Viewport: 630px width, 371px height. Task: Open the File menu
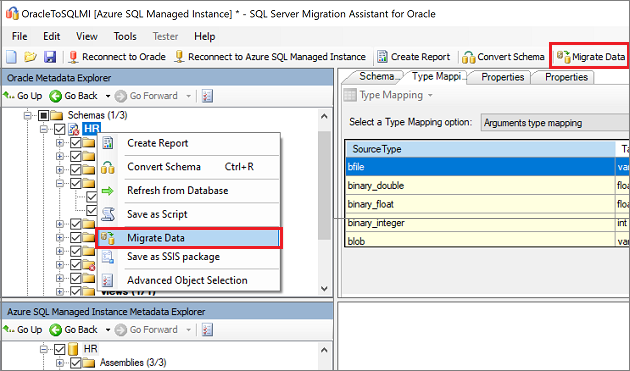point(19,36)
